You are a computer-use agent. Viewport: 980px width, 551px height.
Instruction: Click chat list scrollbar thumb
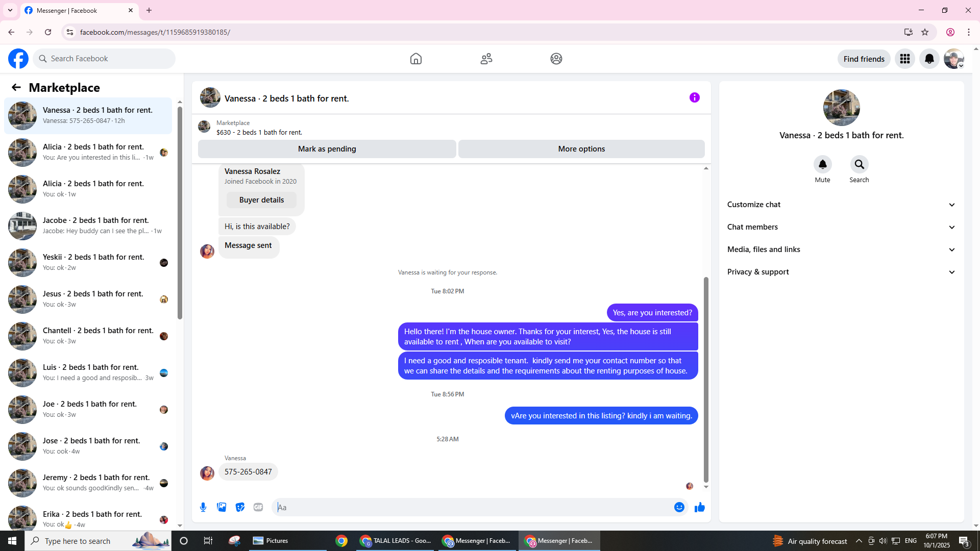[x=180, y=213]
